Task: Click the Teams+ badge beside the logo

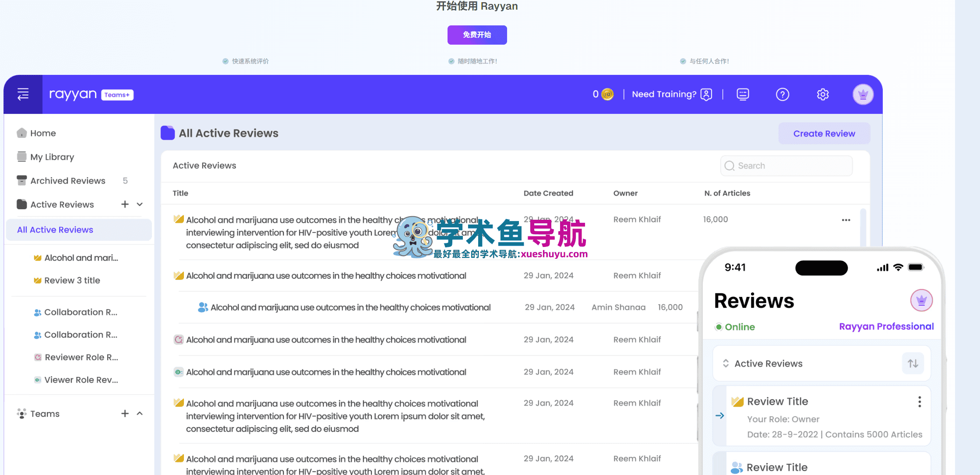Action: tap(117, 95)
